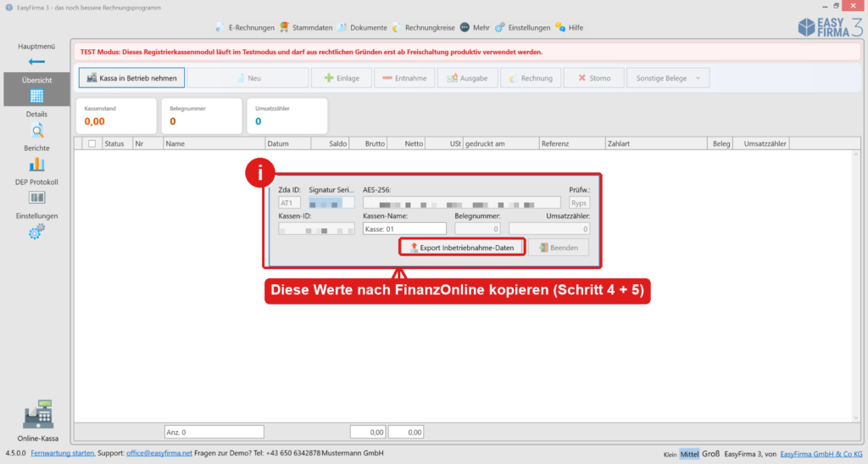Image resolution: width=868 pixels, height=464 pixels.
Task: Go back using Hauptmenü arrow icon
Action: [x=36, y=61]
